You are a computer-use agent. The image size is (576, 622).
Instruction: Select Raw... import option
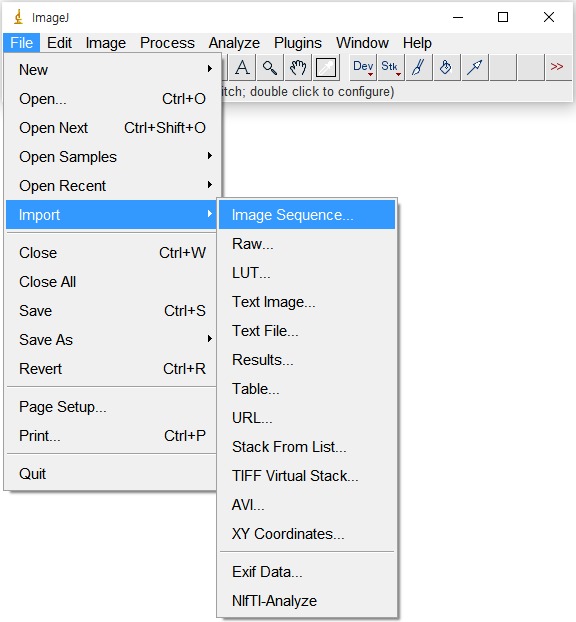point(307,244)
